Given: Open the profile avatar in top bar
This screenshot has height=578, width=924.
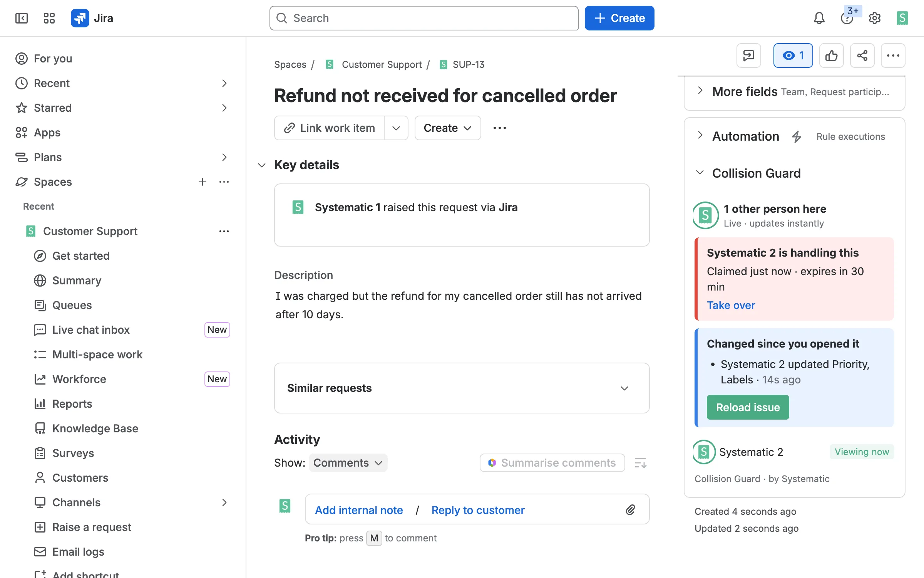Looking at the screenshot, I should pyautogui.click(x=902, y=18).
